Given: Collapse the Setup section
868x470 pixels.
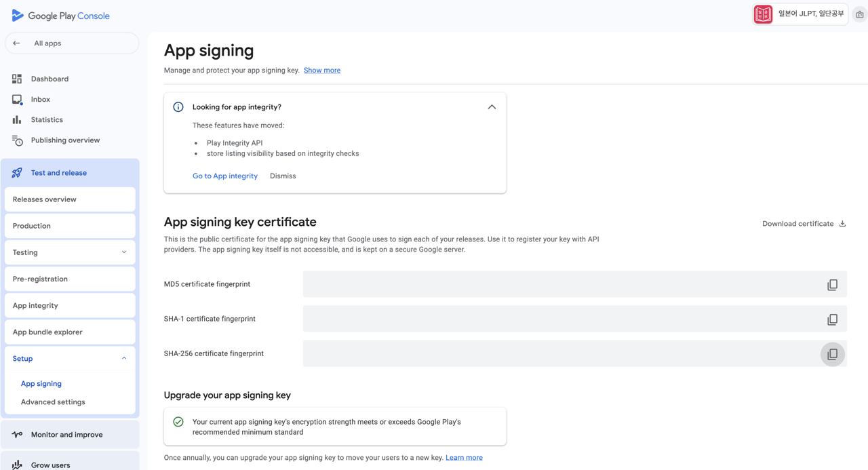Looking at the screenshot, I should click(x=124, y=358).
